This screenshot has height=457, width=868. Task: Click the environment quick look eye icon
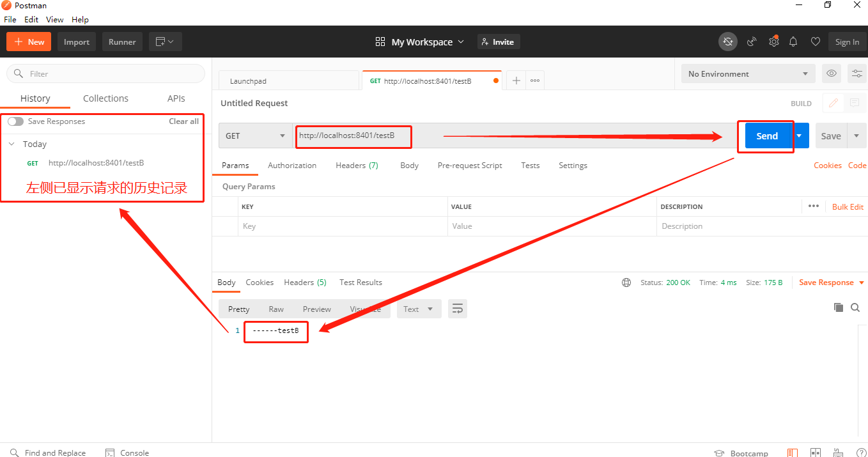(x=832, y=74)
